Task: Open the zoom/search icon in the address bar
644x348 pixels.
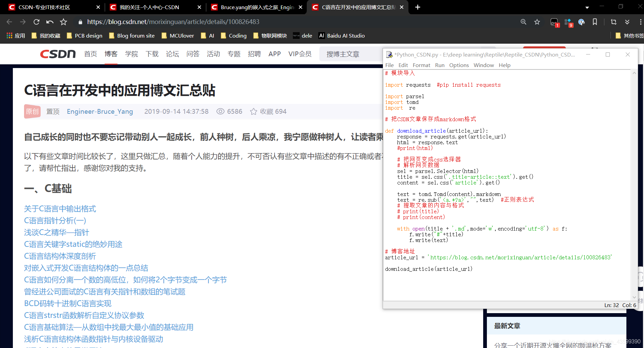Action: [523, 22]
